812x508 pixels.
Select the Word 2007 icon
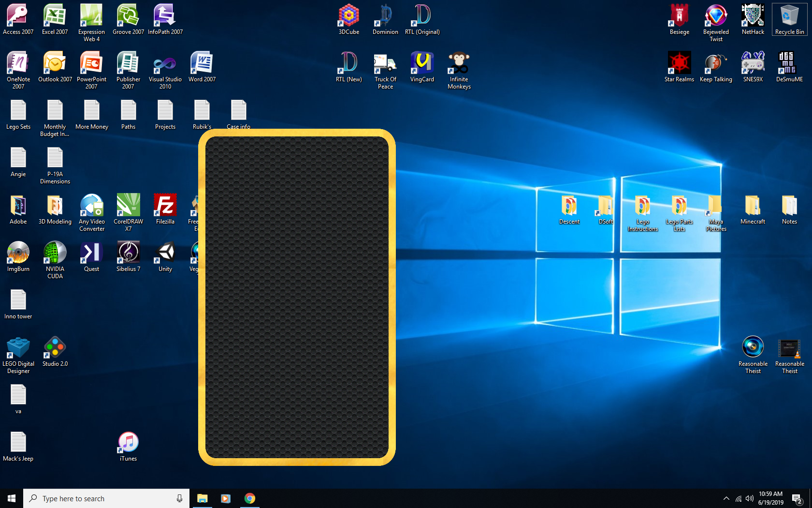[x=202, y=67]
